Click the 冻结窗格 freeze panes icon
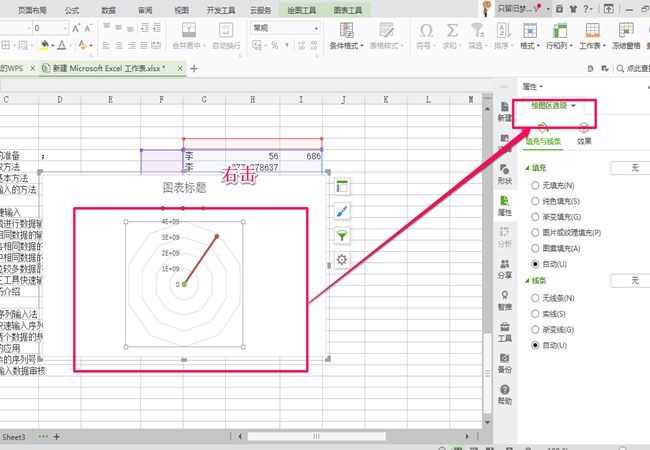Viewport: 650px width, 450px height. coord(626,30)
